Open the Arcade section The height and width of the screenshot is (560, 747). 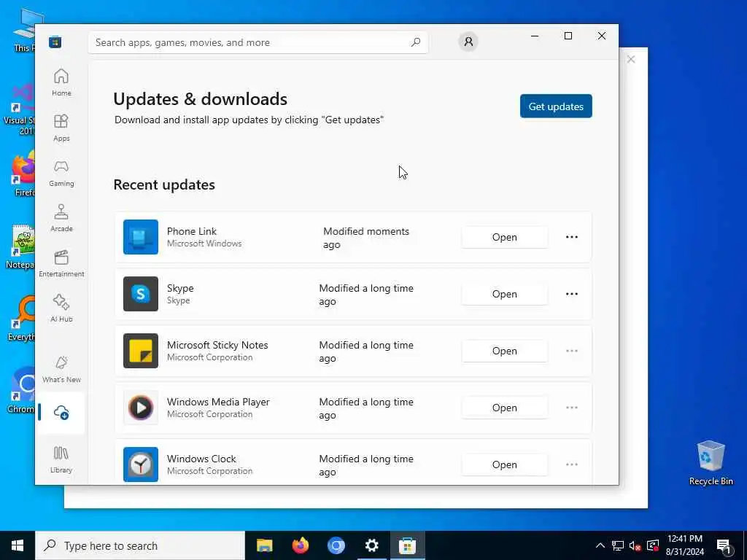(x=61, y=218)
